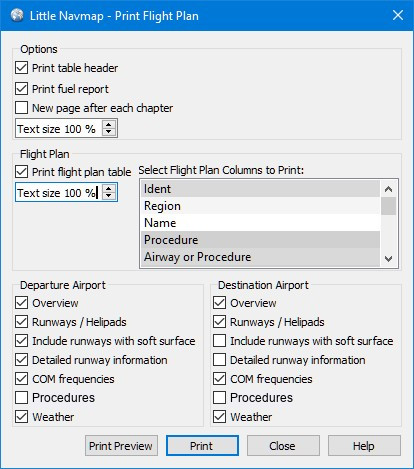Open Print Preview

tap(121, 446)
